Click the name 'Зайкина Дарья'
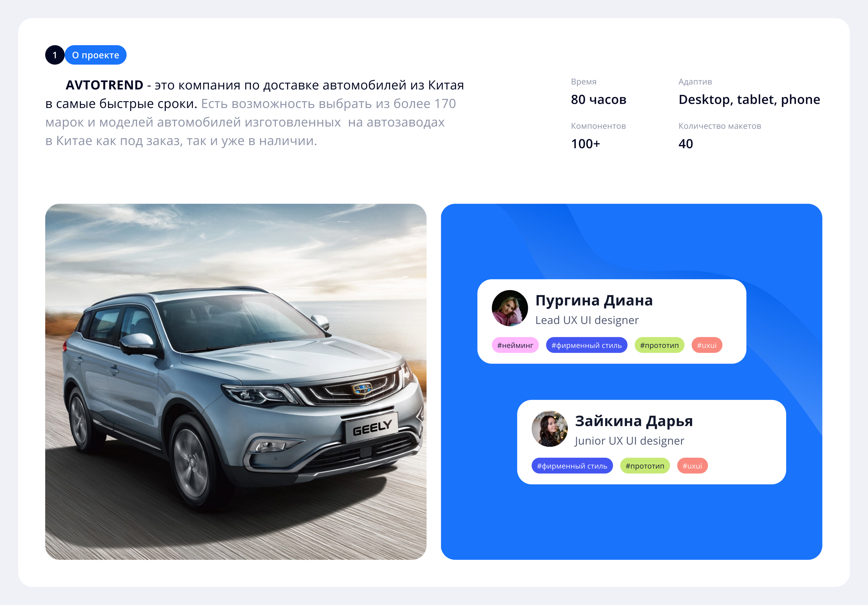The width and height of the screenshot is (868, 605). point(634,421)
